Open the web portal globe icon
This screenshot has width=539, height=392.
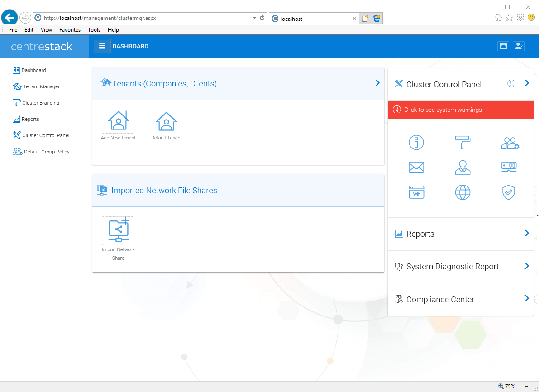pyautogui.click(x=463, y=192)
